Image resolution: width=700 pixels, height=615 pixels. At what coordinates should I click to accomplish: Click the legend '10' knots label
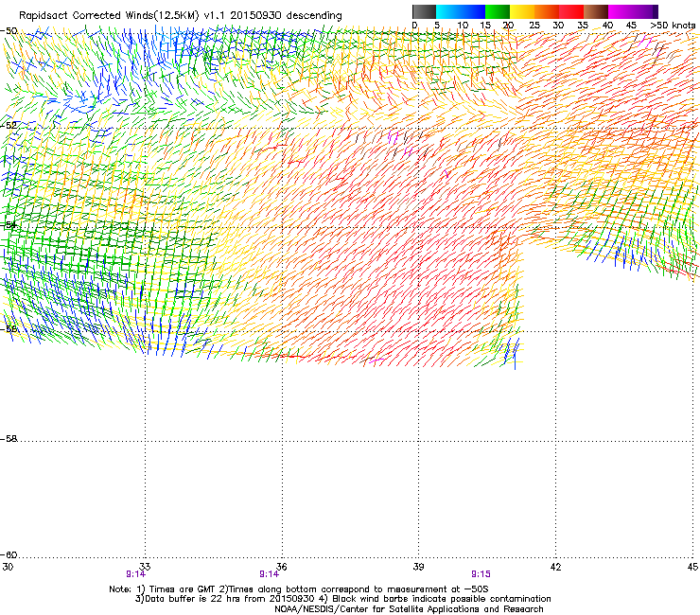[x=463, y=26]
